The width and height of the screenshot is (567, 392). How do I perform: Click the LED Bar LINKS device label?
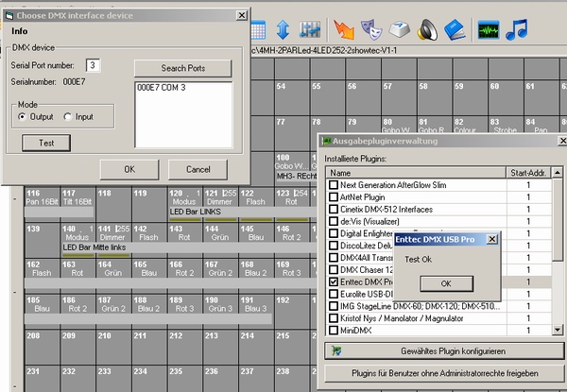point(196,212)
